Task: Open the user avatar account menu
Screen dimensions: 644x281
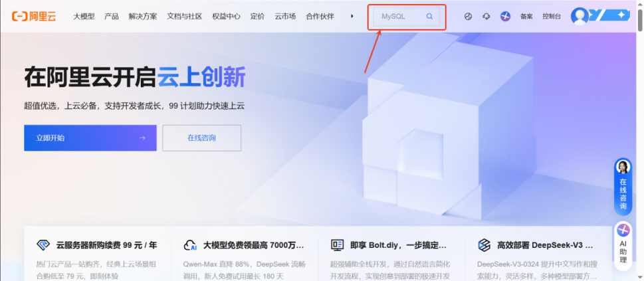Action: tap(580, 16)
